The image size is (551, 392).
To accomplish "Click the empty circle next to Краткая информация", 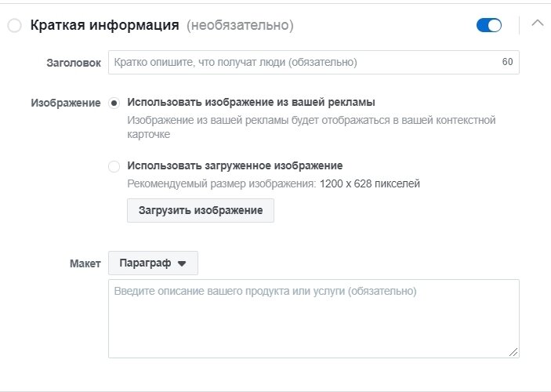I will point(14,26).
